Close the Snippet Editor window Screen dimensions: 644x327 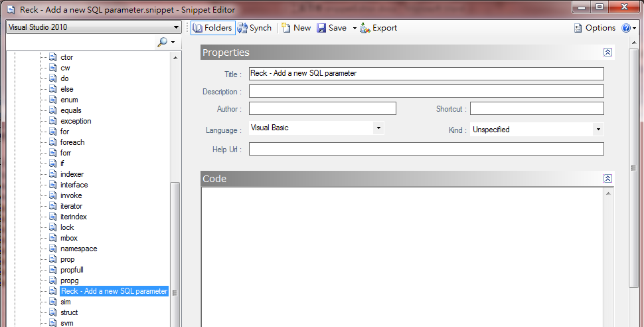pyautogui.click(x=624, y=7)
